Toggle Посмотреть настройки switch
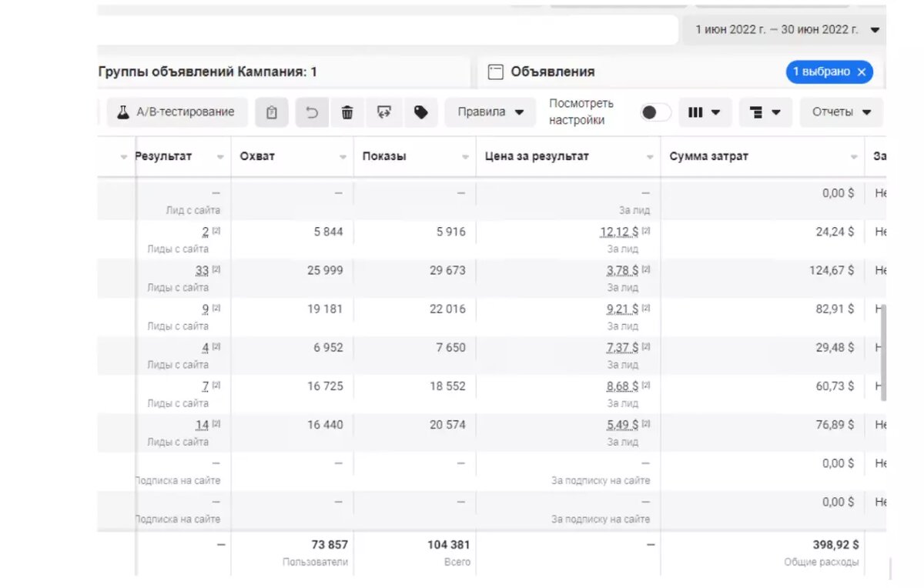The height and width of the screenshot is (588, 924). point(655,112)
